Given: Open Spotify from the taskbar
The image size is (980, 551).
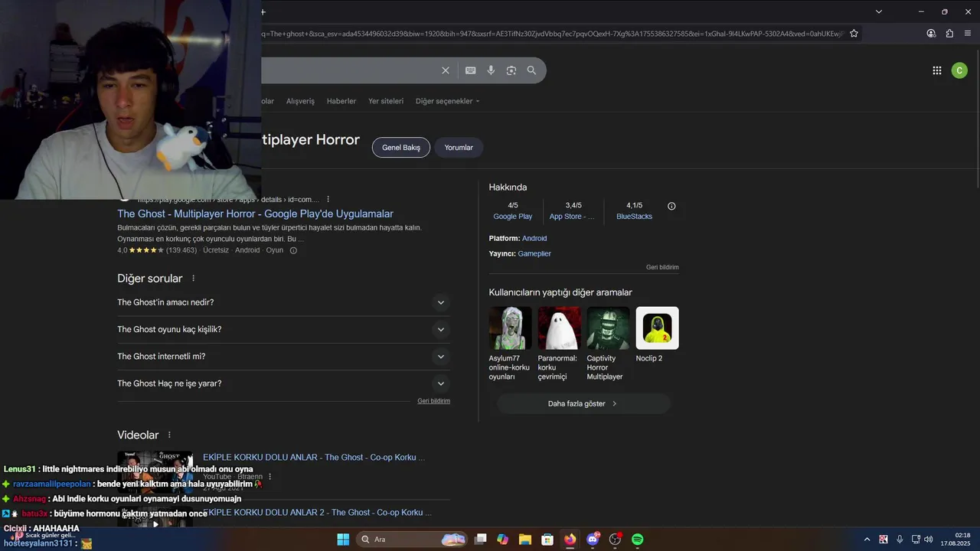Looking at the screenshot, I should point(638,540).
